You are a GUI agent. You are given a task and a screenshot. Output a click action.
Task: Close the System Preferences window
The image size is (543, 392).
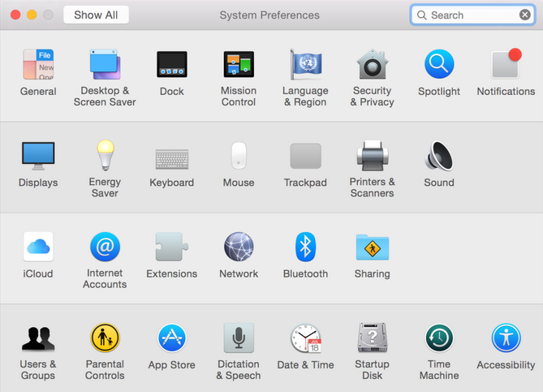(15, 15)
